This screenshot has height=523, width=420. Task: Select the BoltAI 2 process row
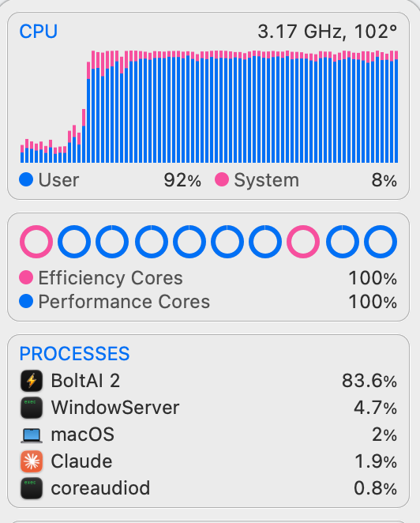click(208, 381)
